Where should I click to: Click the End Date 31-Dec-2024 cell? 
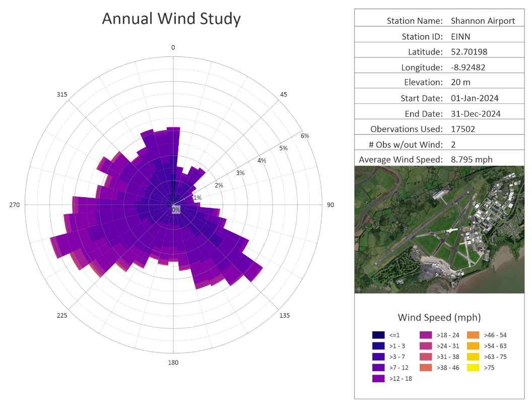pyautogui.click(x=476, y=113)
